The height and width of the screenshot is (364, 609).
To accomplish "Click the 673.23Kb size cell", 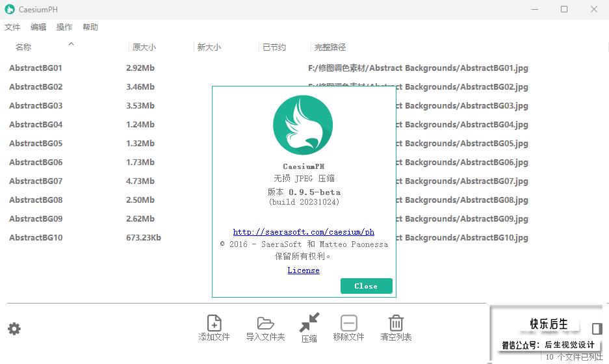I will click(144, 237).
